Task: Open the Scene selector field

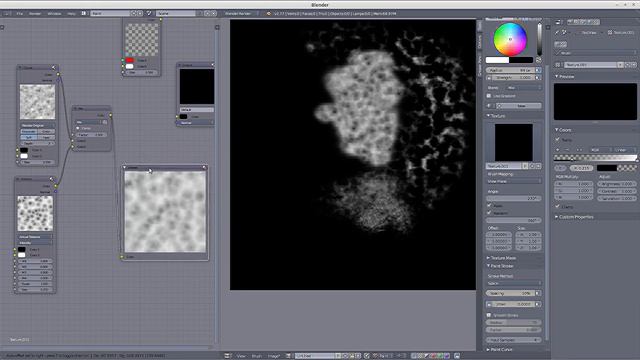Action: tap(176, 13)
